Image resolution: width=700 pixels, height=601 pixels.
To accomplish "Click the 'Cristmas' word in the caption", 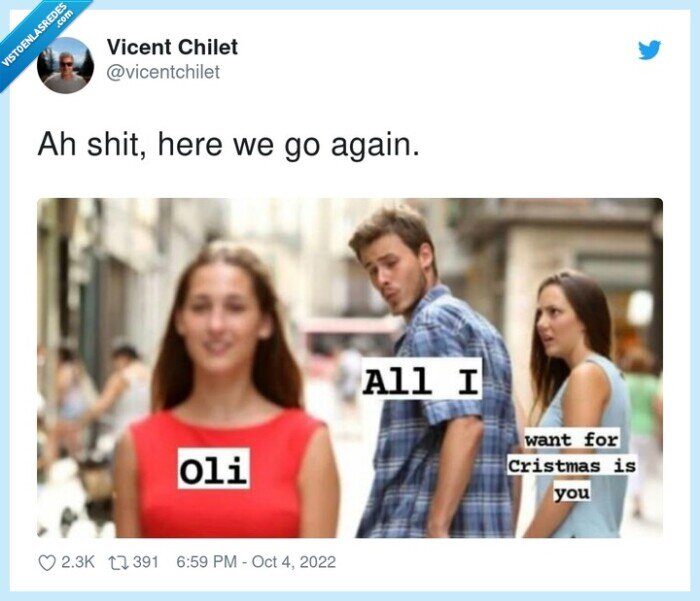I will click(554, 466).
